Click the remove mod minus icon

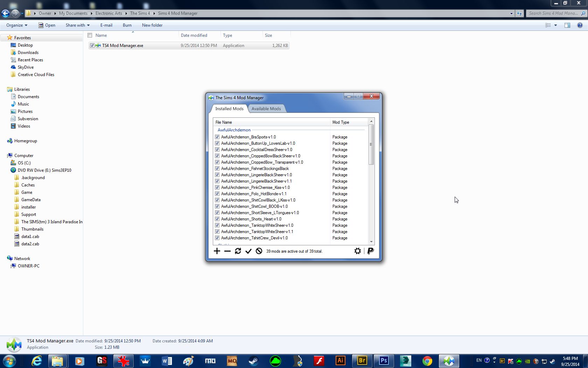pyautogui.click(x=227, y=251)
